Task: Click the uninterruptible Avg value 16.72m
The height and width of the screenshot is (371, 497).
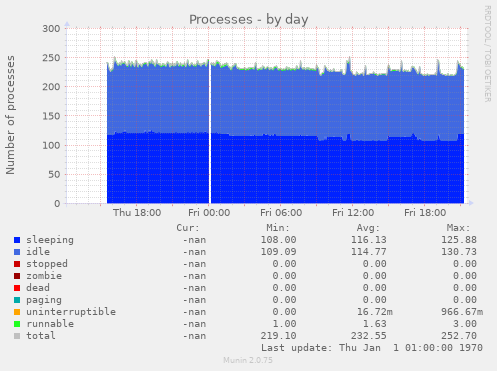Action: coord(375,312)
